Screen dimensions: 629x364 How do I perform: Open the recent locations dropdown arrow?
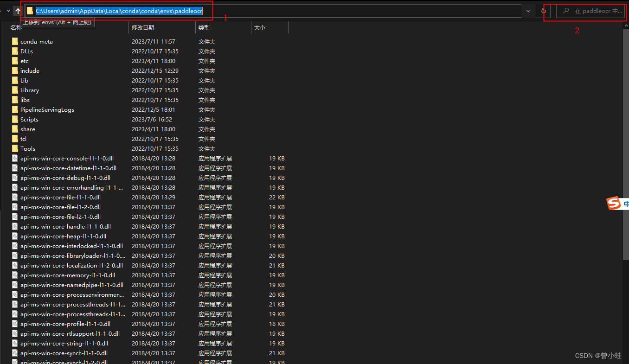tap(8, 11)
